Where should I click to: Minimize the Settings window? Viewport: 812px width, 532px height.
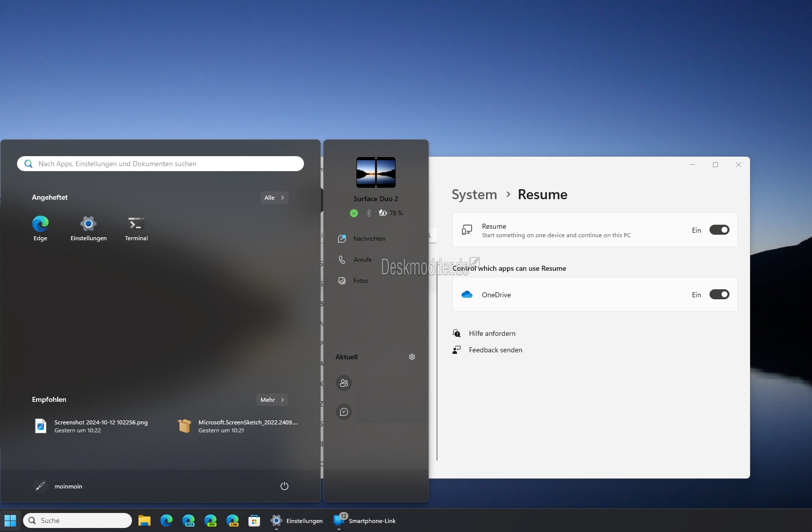pos(692,165)
